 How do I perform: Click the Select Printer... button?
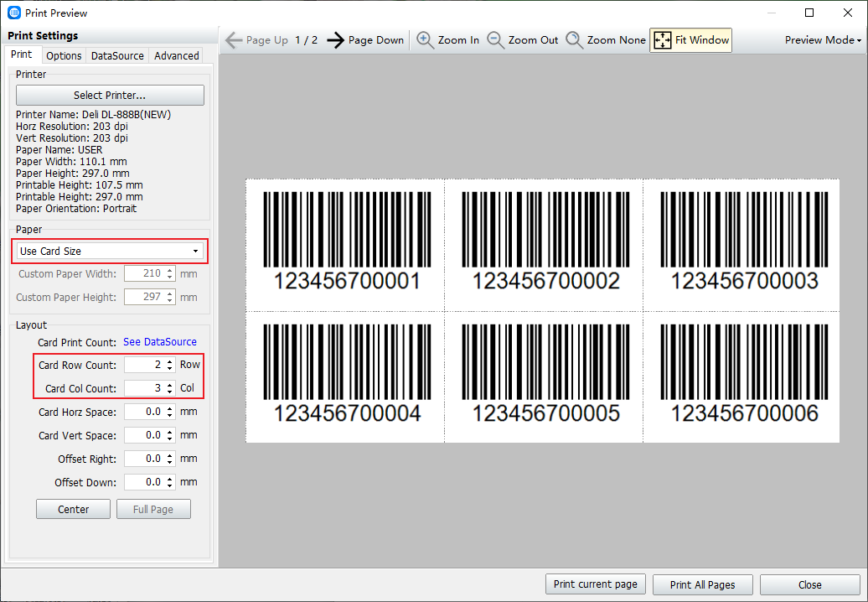[110, 96]
